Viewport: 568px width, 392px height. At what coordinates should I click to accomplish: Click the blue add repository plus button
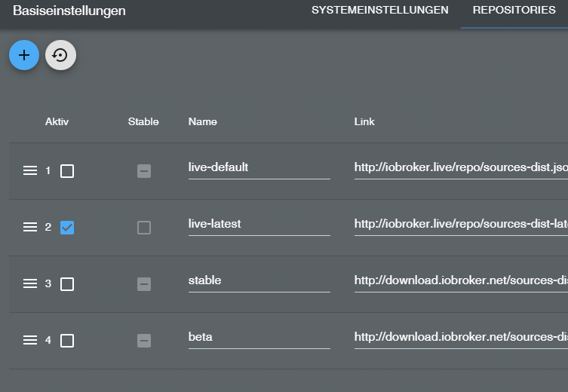(24, 55)
